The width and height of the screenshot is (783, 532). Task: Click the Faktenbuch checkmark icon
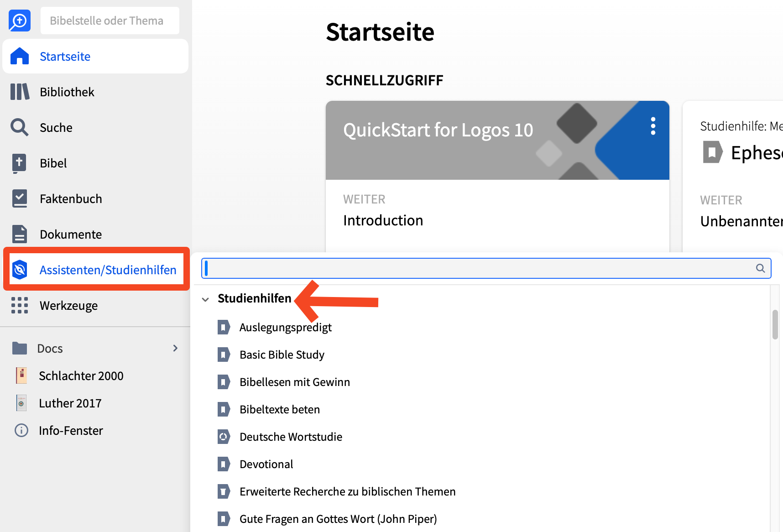(20, 198)
